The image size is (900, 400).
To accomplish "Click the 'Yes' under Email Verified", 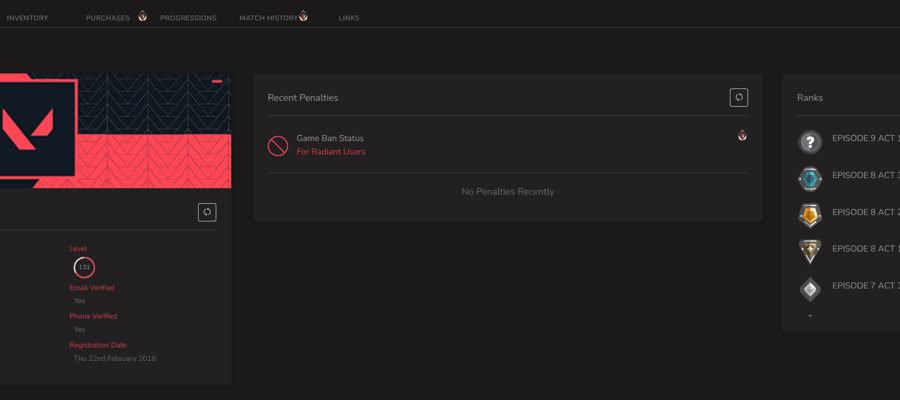I will tap(79, 301).
